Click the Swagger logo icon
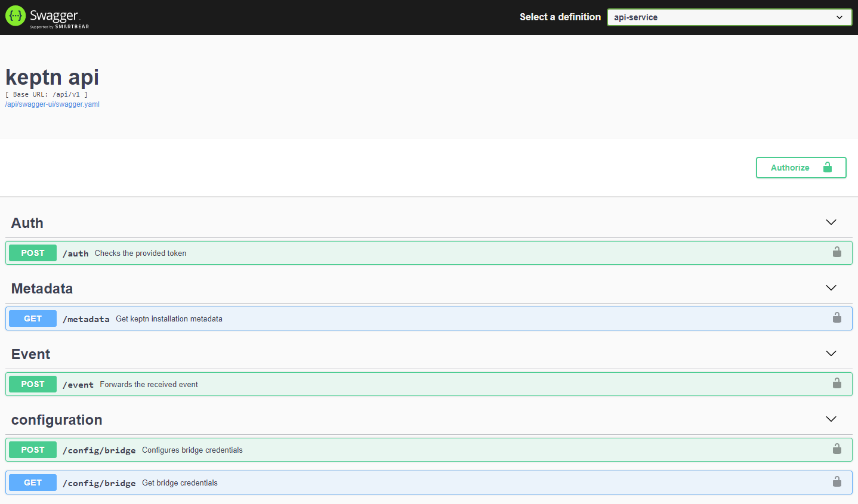858x504 pixels. pyautogui.click(x=16, y=16)
